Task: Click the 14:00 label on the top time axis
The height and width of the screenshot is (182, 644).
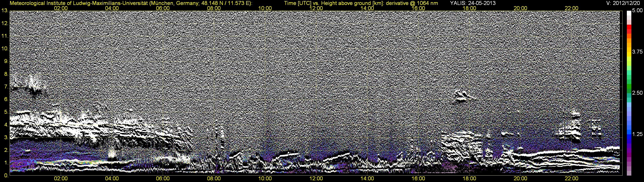Action: pyautogui.click(x=367, y=8)
